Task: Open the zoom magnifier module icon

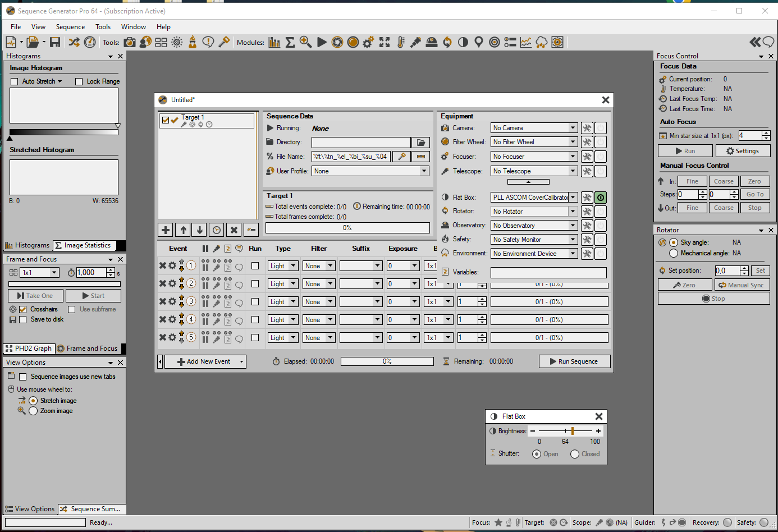Action: [306, 42]
